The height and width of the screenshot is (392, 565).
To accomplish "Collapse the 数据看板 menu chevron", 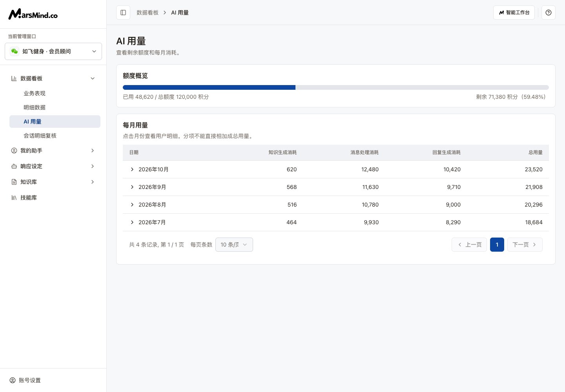I will 93,78.
